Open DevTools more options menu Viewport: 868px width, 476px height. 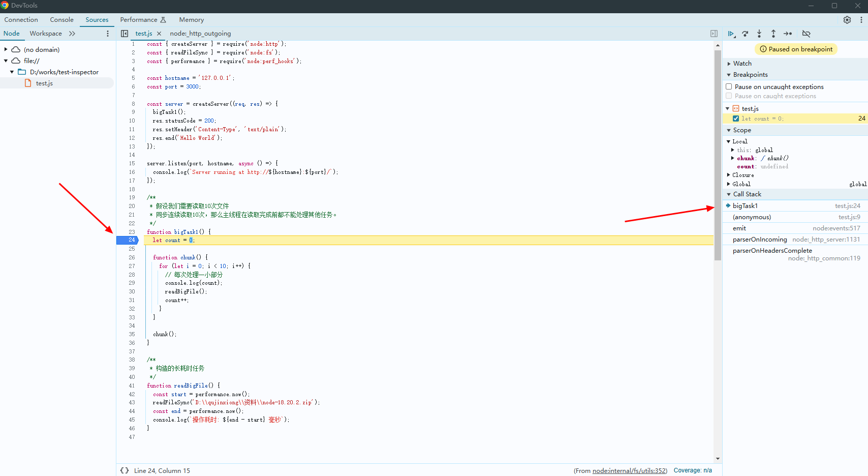pyautogui.click(x=861, y=20)
